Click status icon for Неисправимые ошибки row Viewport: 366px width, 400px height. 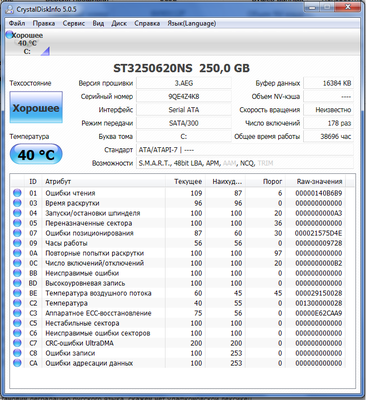pyautogui.click(x=17, y=273)
